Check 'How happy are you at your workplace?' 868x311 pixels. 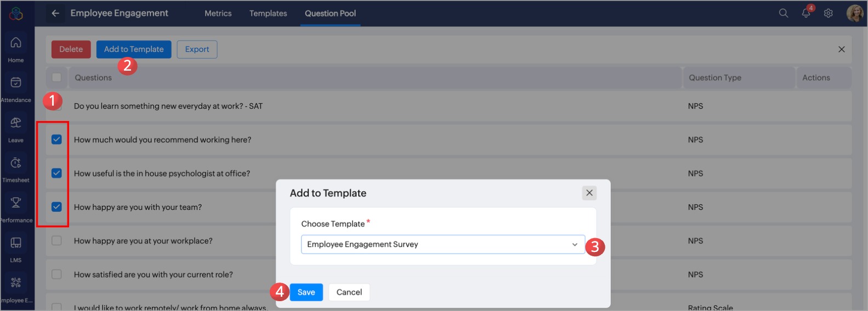tap(56, 241)
